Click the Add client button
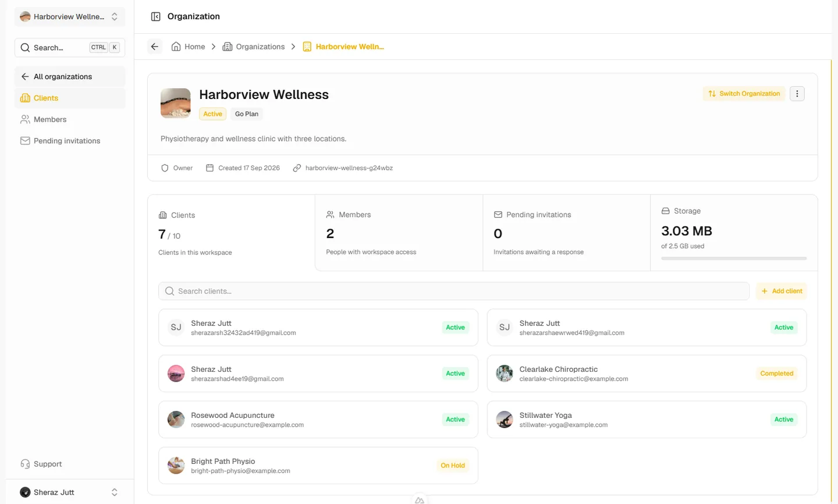The width and height of the screenshot is (838, 504). coord(782,291)
